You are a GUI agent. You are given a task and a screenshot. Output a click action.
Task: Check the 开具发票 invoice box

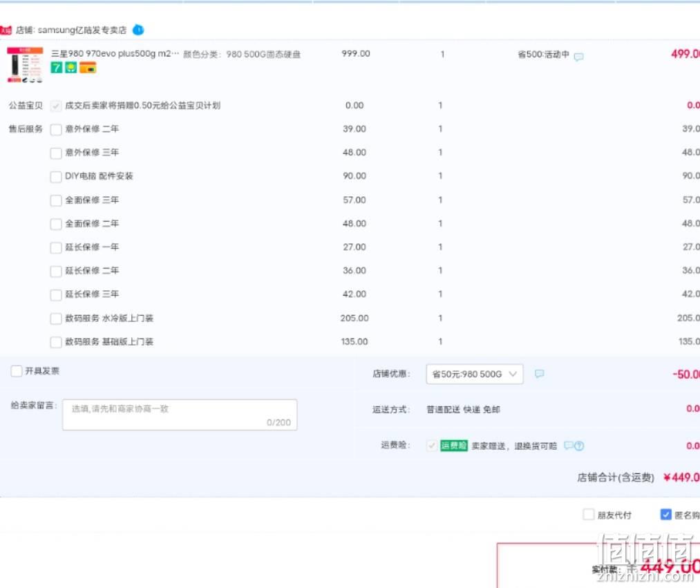click(16, 371)
